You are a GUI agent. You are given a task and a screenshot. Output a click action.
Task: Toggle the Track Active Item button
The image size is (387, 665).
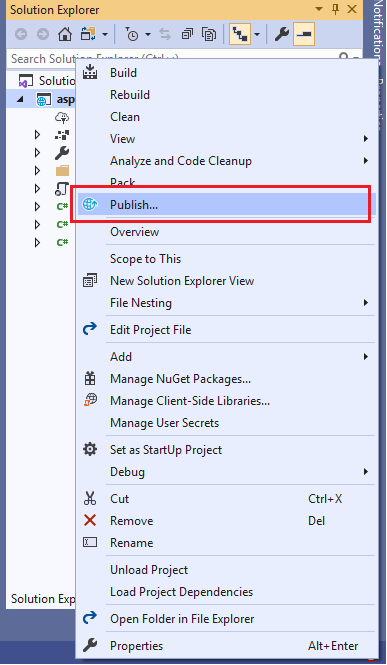(240, 34)
